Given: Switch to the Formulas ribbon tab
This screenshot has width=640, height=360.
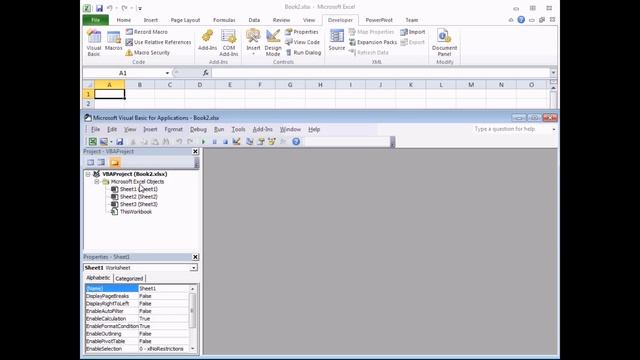Looking at the screenshot, I should (224, 20).
